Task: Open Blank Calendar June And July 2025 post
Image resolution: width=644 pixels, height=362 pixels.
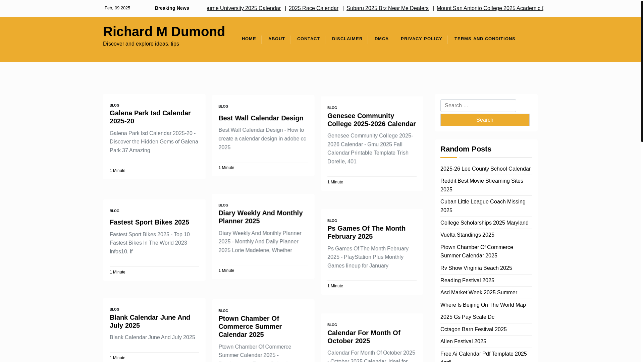Action: pyautogui.click(x=150, y=321)
